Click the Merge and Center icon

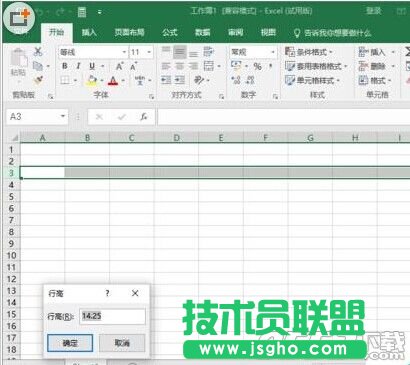tap(209, 66)
